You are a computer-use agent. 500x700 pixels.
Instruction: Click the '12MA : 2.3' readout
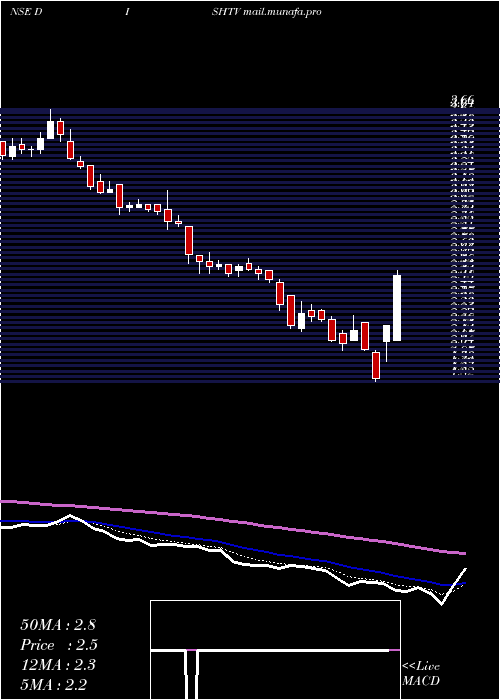pyautogui.click(x=58, y=665)
